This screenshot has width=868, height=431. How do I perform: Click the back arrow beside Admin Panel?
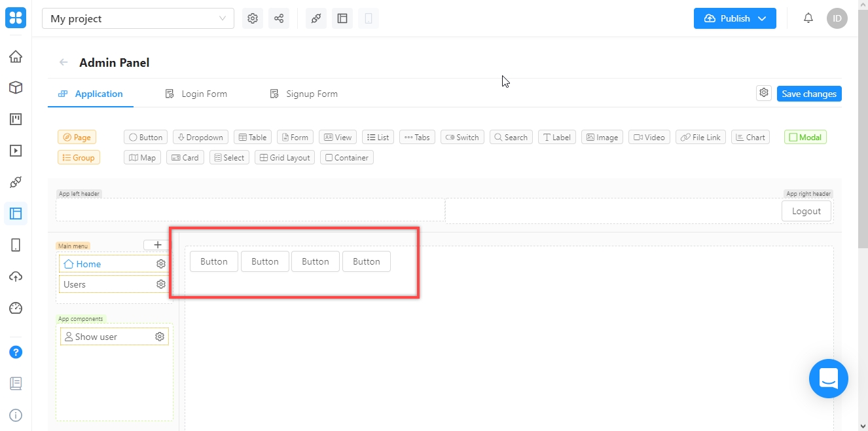(x=63, y=63)
